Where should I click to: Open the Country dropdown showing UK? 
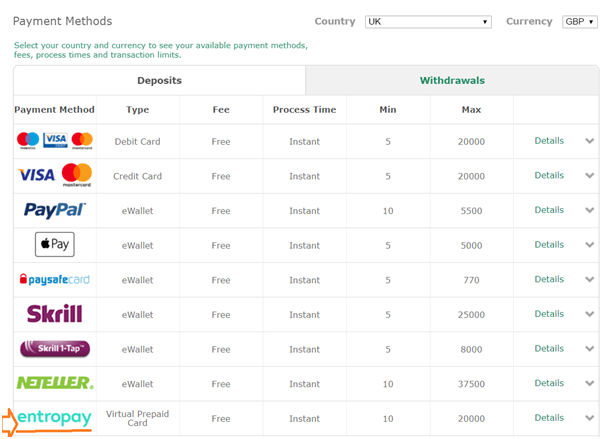(428, 22)
